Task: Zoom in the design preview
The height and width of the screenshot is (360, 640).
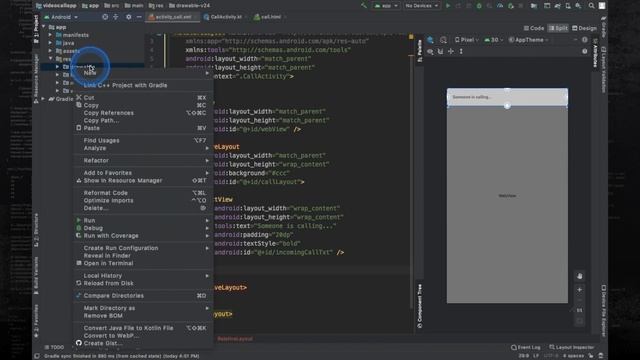Action: click(x=580, y=290)
